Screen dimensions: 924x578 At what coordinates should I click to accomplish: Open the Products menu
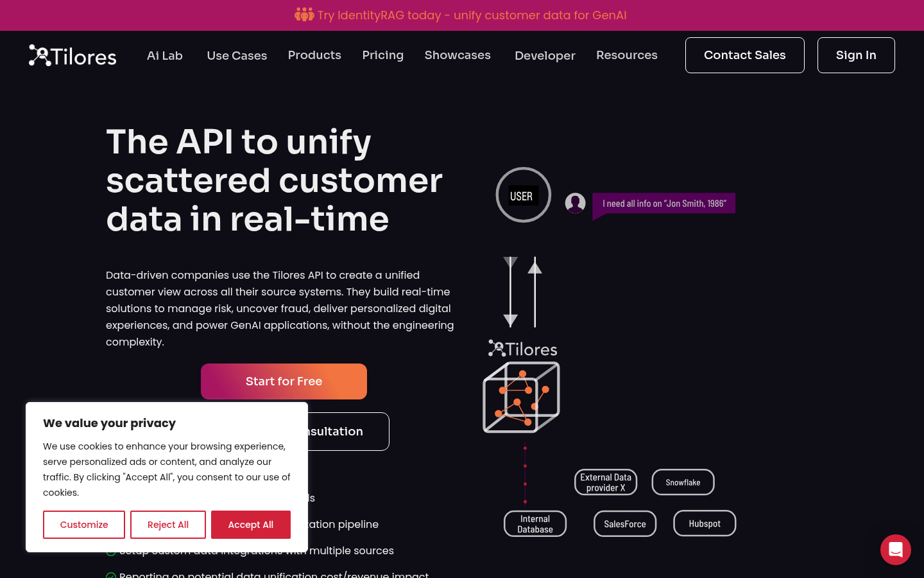[x=314, y=55]
